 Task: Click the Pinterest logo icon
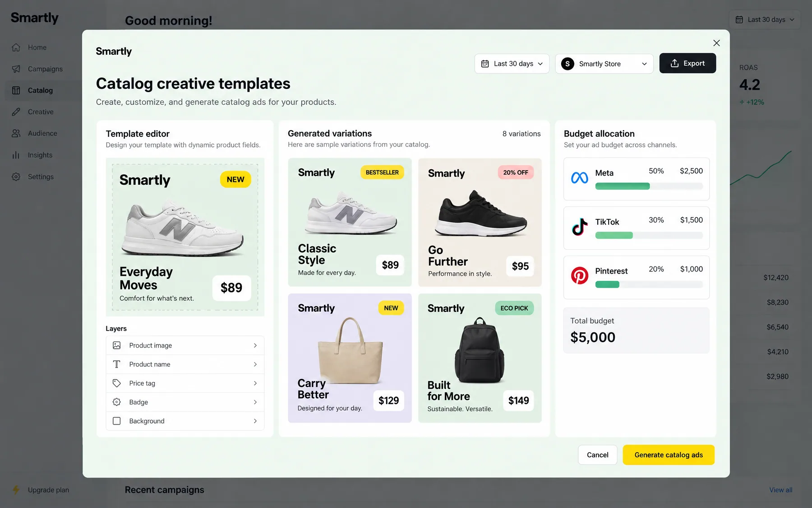580,275
